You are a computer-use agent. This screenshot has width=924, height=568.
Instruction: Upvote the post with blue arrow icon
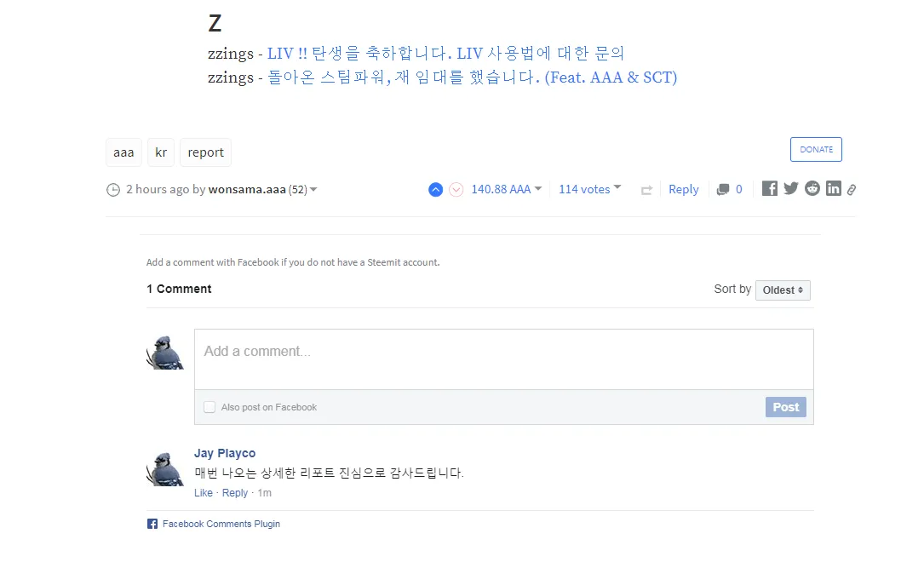[x=435, y=190]
